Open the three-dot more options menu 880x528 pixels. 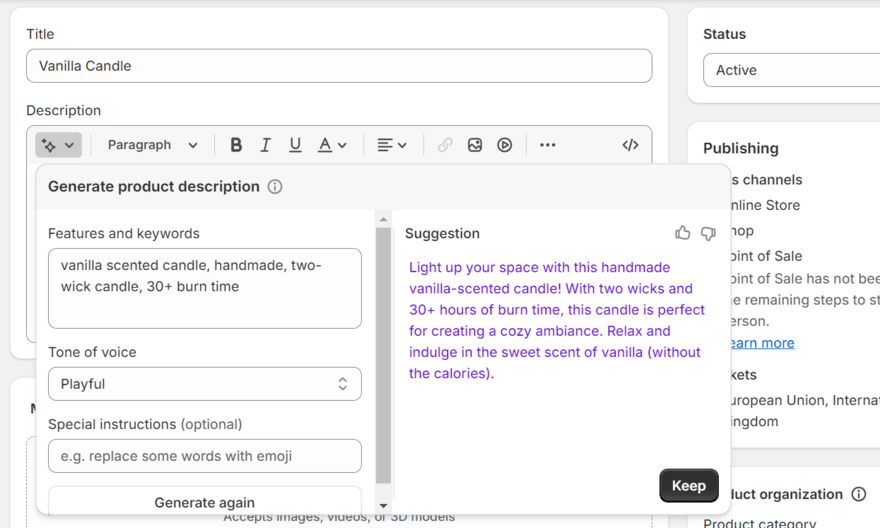coord(547,145)
